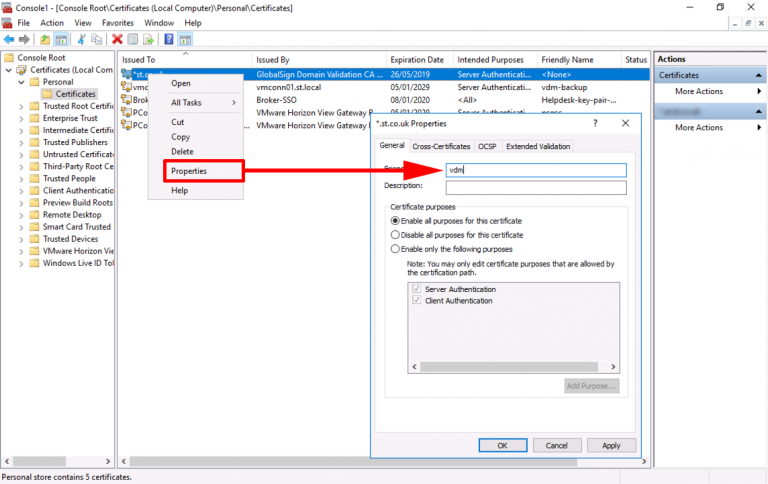Expand the Untrusted Certificates tree node
The height and width of the screenshot is (484, 768).
(22, 154)
